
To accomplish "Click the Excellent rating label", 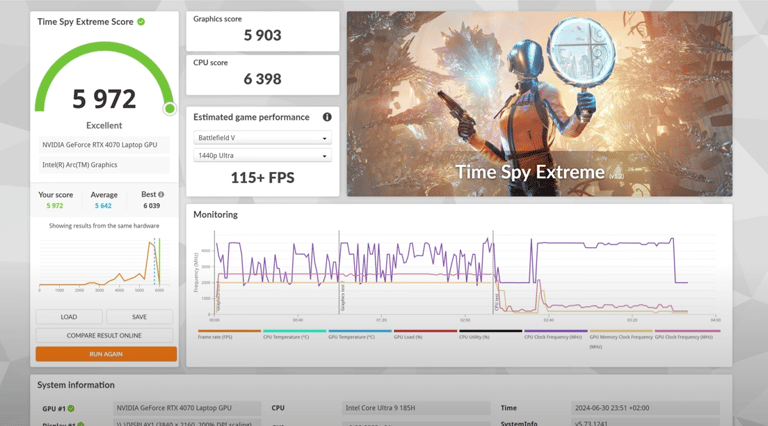I will [x=104, y=125].
